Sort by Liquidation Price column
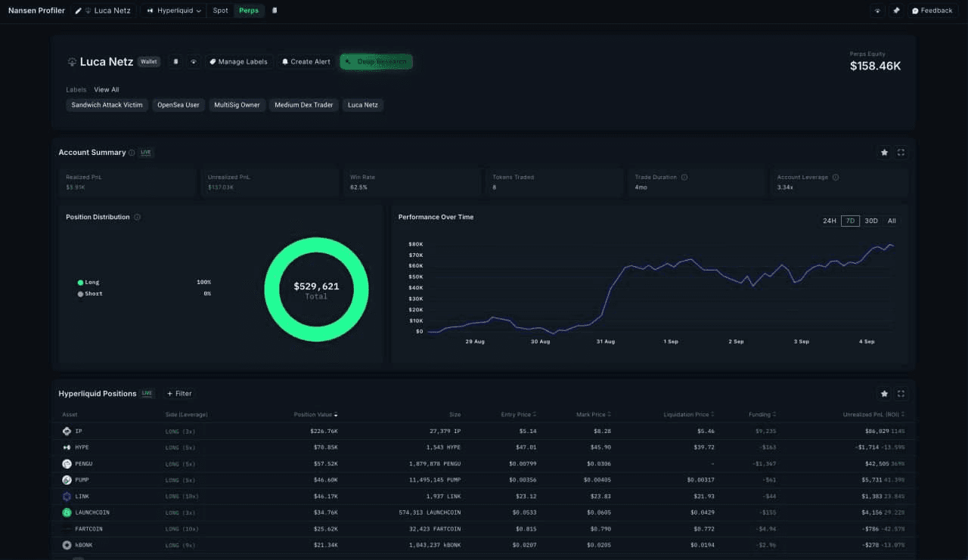Screen dimensions: 968x560 tap(689, 415)
